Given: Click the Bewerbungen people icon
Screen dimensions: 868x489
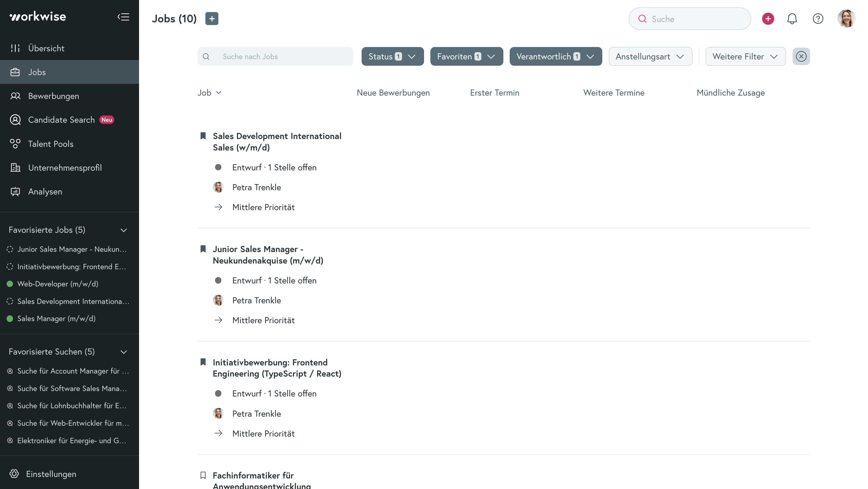Looking at the screenshot, I should [x=15, y=96].
